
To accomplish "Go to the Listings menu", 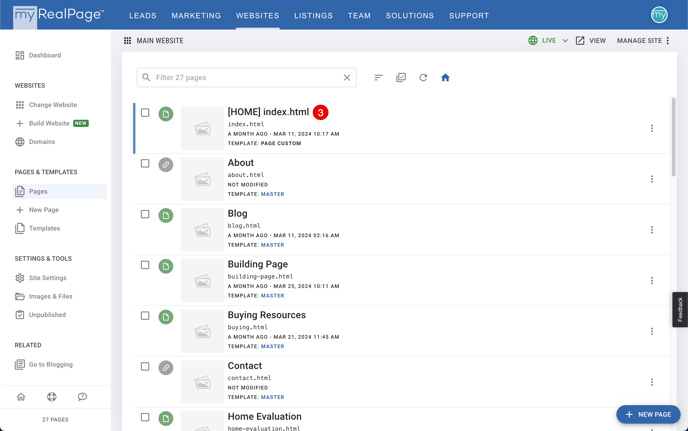I will click(313, 15).
